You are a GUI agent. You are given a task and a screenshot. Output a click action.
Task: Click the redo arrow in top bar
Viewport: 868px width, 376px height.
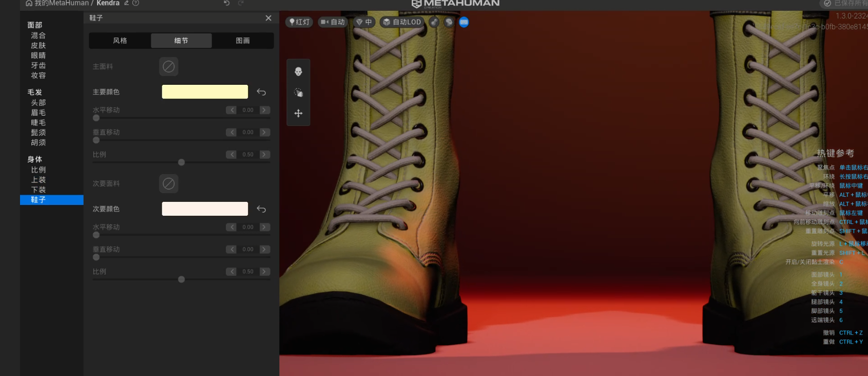coord(241,3)
